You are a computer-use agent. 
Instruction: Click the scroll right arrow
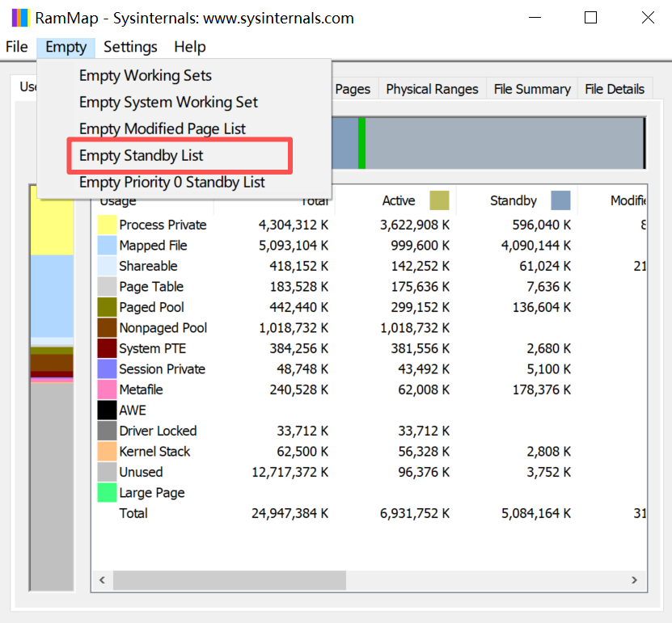point(634,580)
